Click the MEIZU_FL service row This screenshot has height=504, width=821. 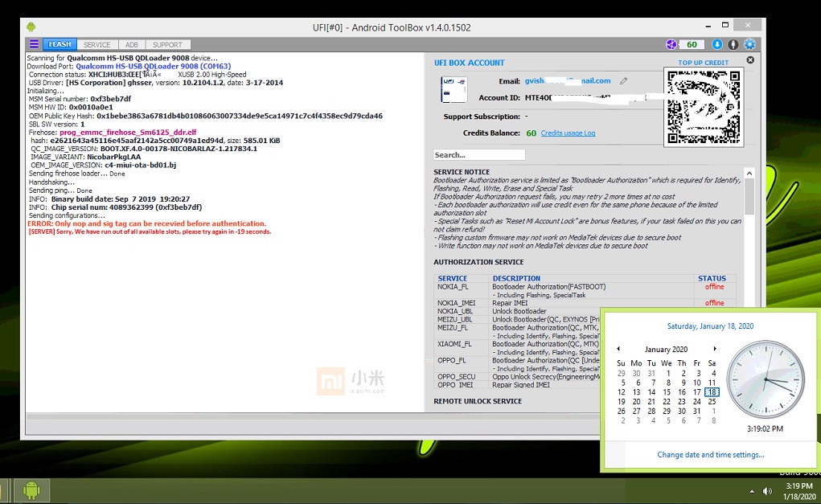click(517, 331)
